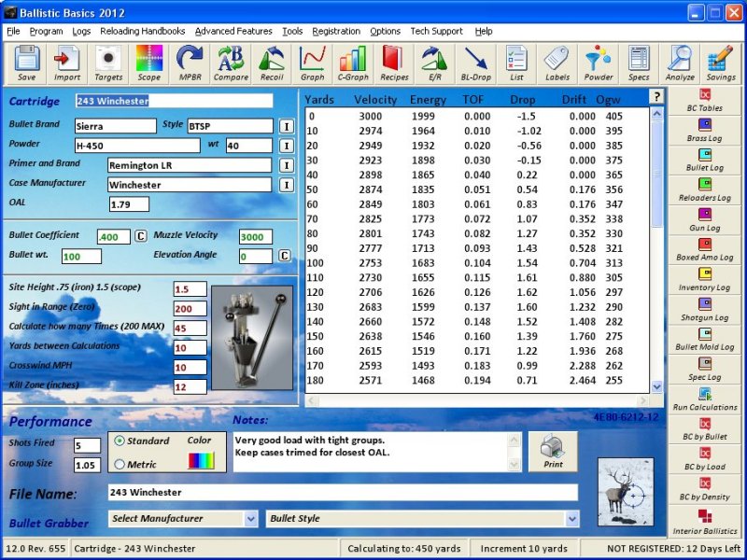
Task: Open the Gun Log
Action: tap(705, 220)
